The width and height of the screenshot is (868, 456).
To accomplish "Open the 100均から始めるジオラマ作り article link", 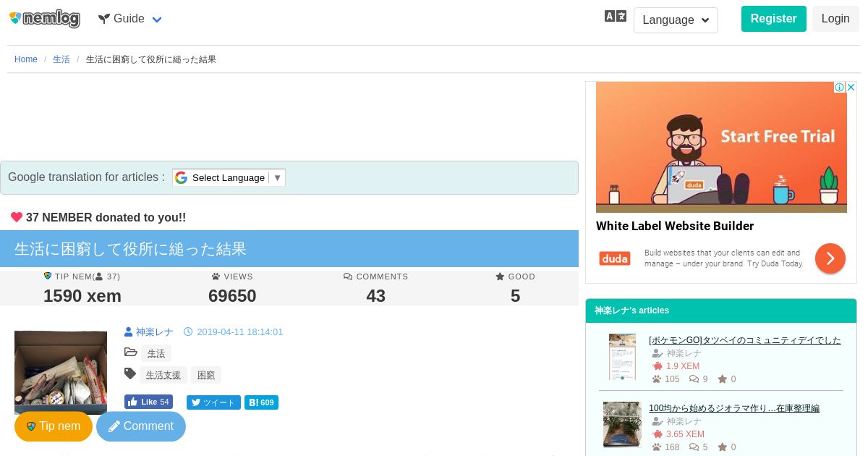I will click(x=734, y=408).
